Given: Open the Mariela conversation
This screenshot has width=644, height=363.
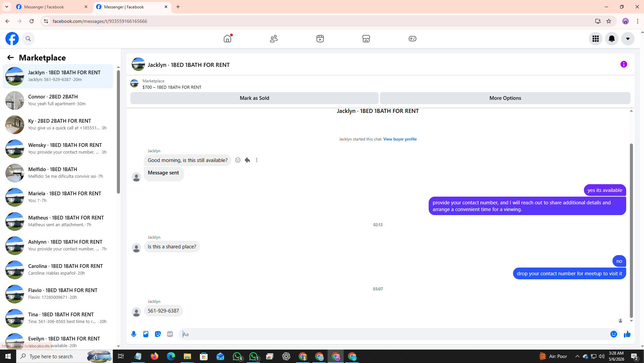Looking at the screenshot, I should pyautogui.click(x=58, y=197).
